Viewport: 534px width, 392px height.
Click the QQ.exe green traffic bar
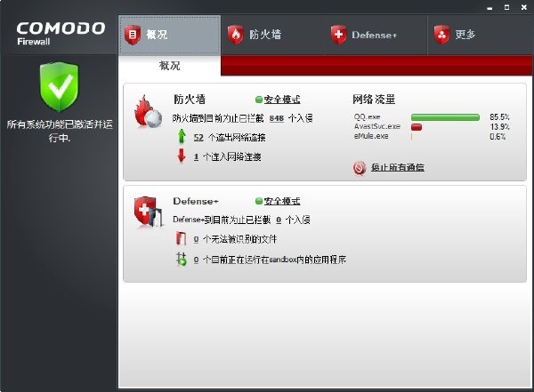[x=445, y=117]
